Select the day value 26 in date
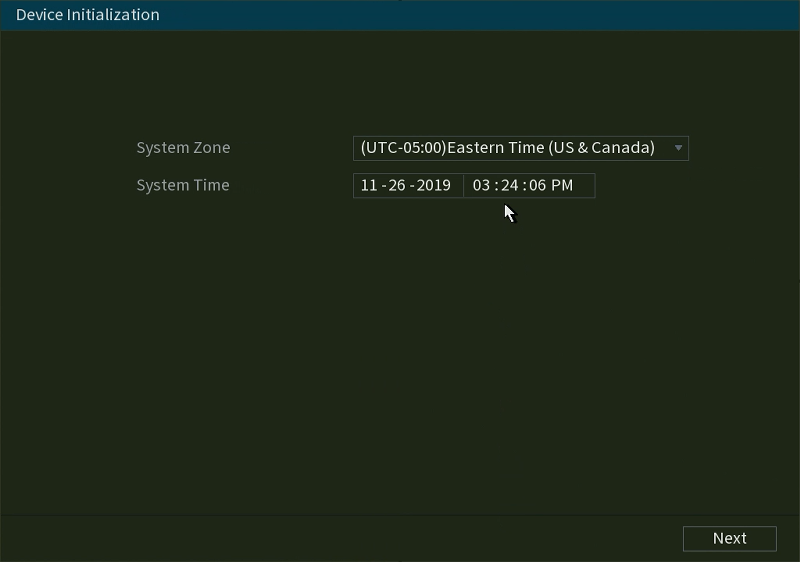Screen dimensions: 800x562 click(397, 185)
